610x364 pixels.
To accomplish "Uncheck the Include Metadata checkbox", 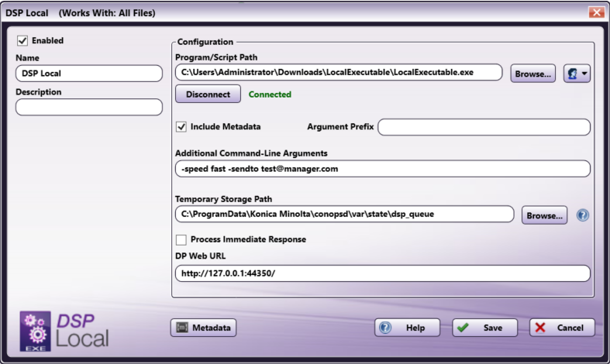I will tap(181, 126).
